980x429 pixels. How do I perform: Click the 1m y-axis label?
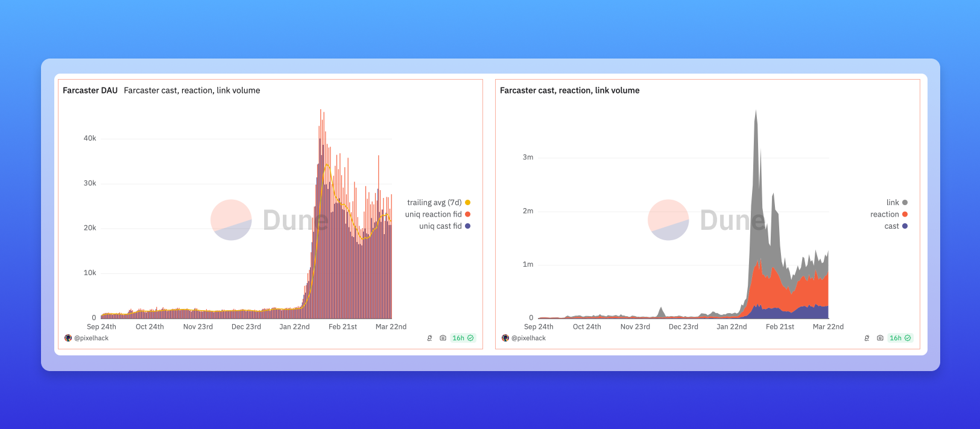[528, 264]
